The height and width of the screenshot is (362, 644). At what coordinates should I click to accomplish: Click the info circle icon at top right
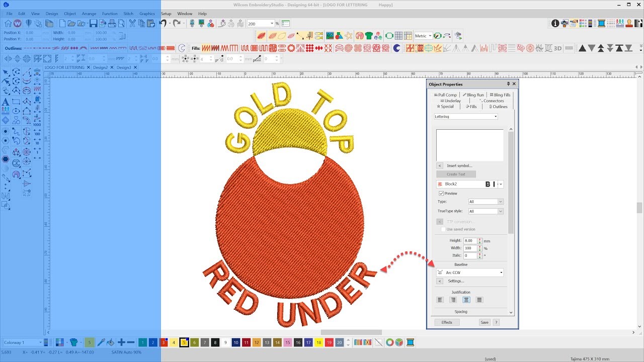coord(555,23)
